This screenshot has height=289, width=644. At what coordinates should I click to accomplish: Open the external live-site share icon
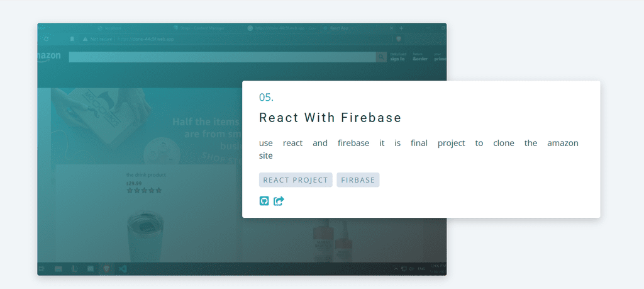tap(279, 201)
